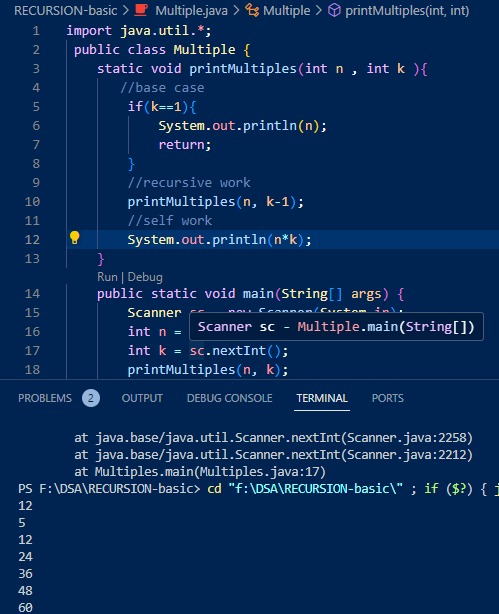Click the 'import java.util.*;' statement

(x=139, y=31)
